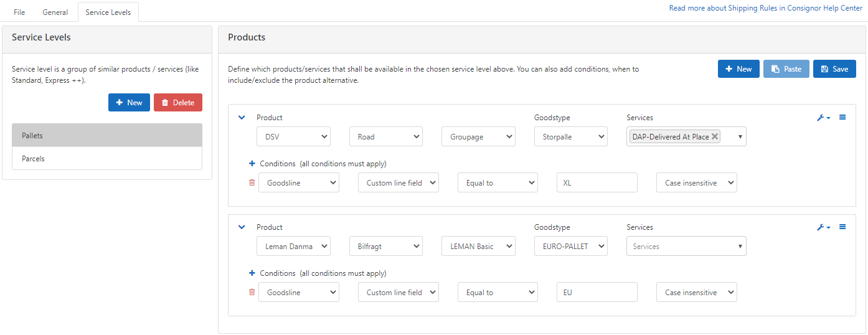This screenshot has height=335, width=868.
Task: Delete the EU goodsline condition
Action: coord(252,292)
